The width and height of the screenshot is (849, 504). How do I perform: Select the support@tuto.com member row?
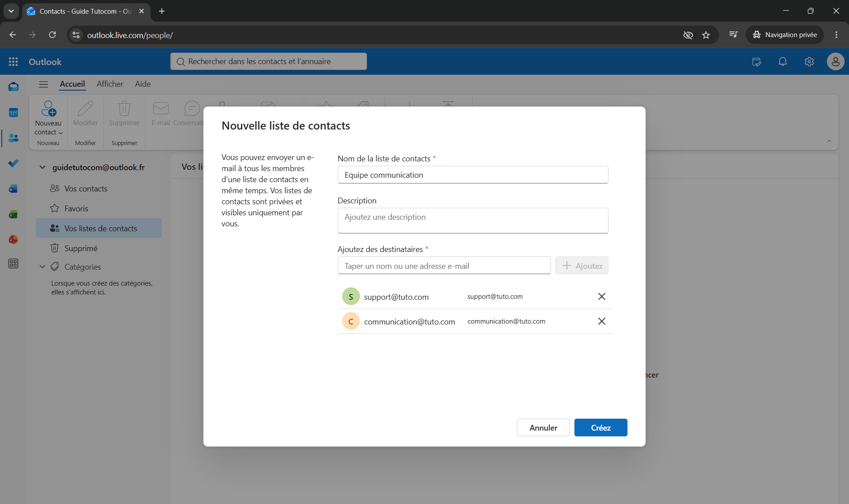pyautogui.click(x=476, y=297)
